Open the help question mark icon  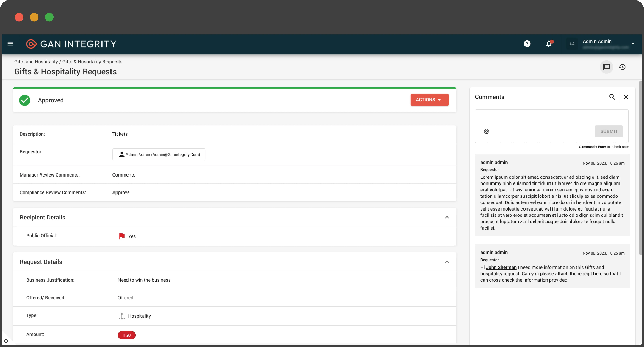tap(527, 44)
